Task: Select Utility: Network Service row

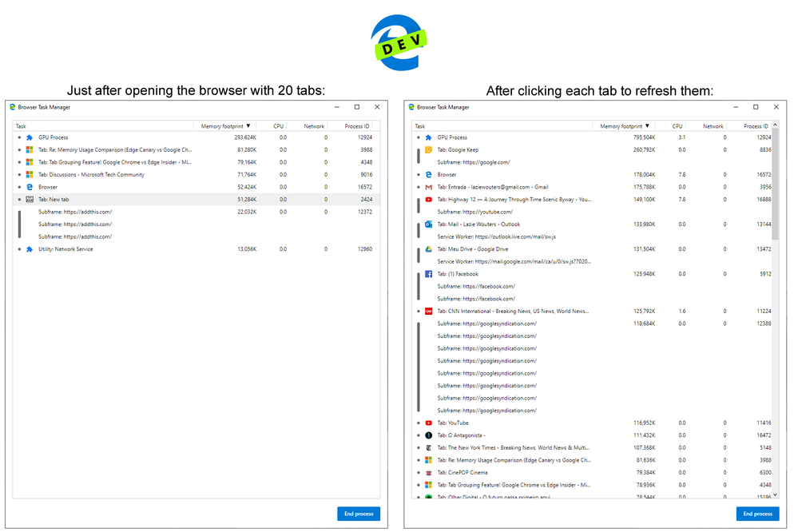Action: [197, 249]
